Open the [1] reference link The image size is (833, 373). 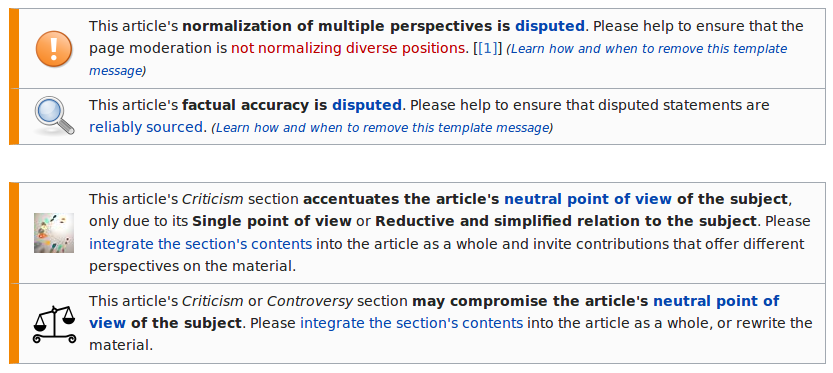(x=487, y=48)
